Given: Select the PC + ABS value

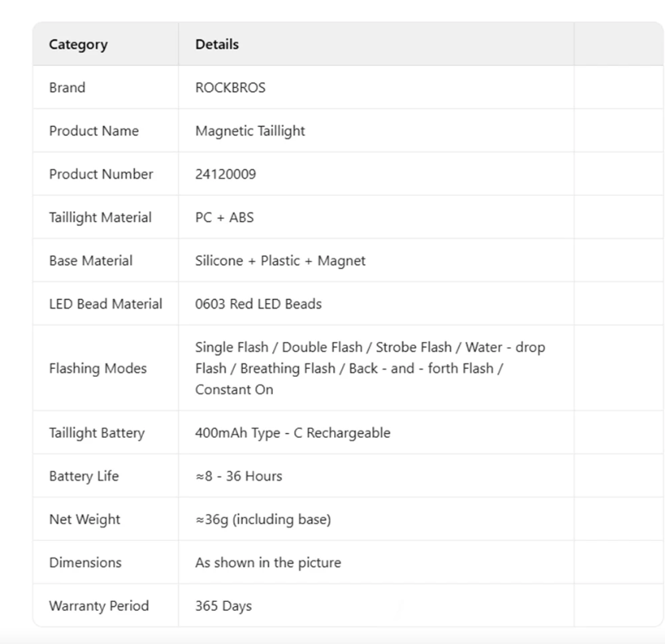Looking at the screenshot, I should 225,217.
